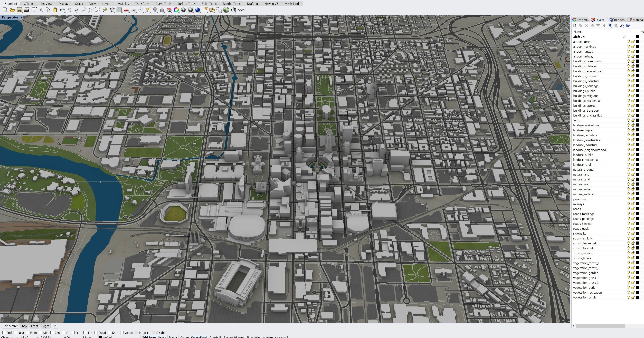Toggle SmartTrack in the status bar

[x=199, y=337]
